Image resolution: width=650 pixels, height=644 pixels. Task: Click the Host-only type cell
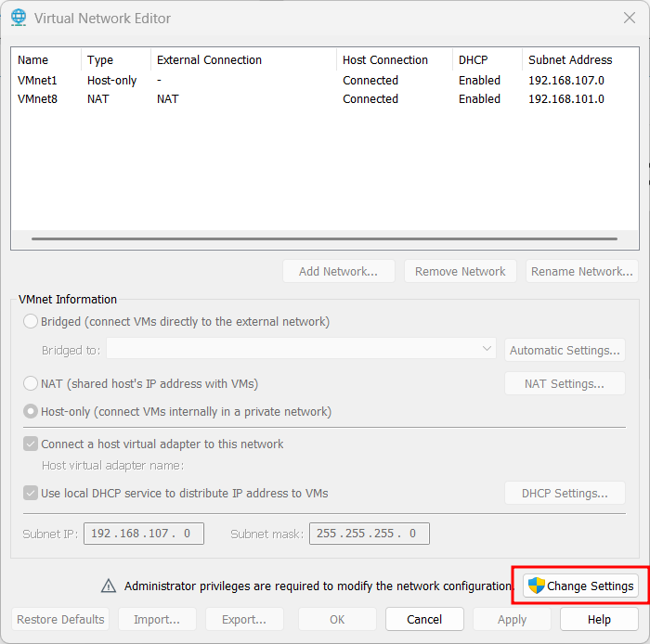[x=112, y=81]
